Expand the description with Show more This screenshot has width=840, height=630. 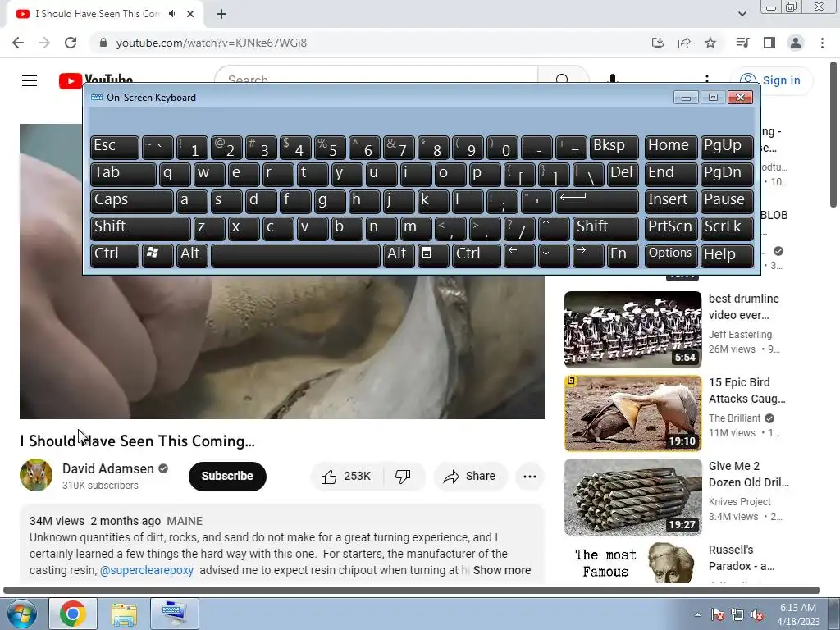[502, 571]
